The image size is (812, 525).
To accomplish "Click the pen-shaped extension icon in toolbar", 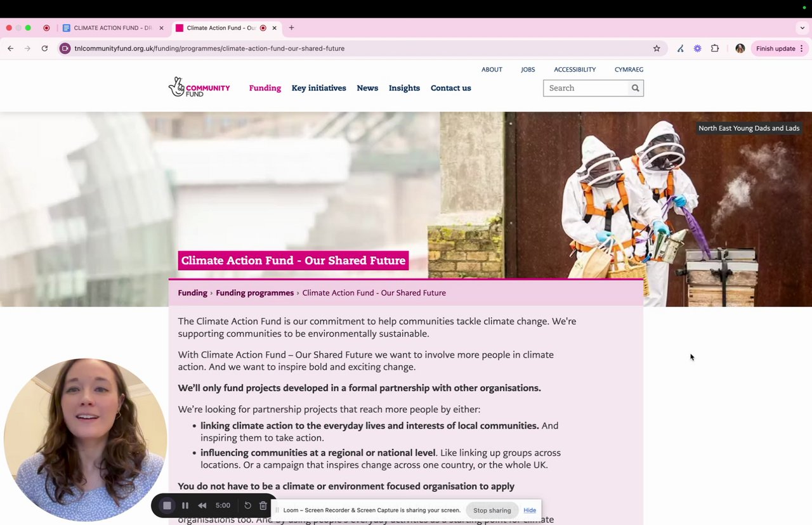I will tap(680, 48).
